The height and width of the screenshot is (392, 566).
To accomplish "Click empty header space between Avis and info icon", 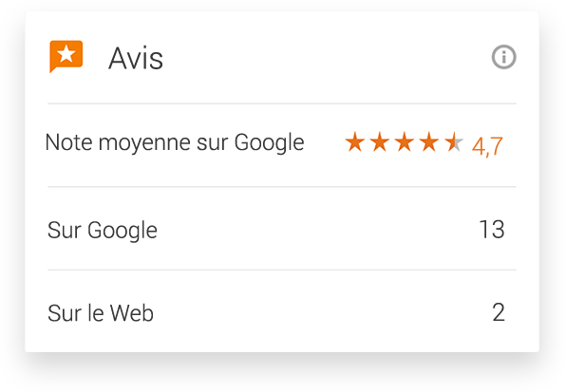I will point(327,58).
